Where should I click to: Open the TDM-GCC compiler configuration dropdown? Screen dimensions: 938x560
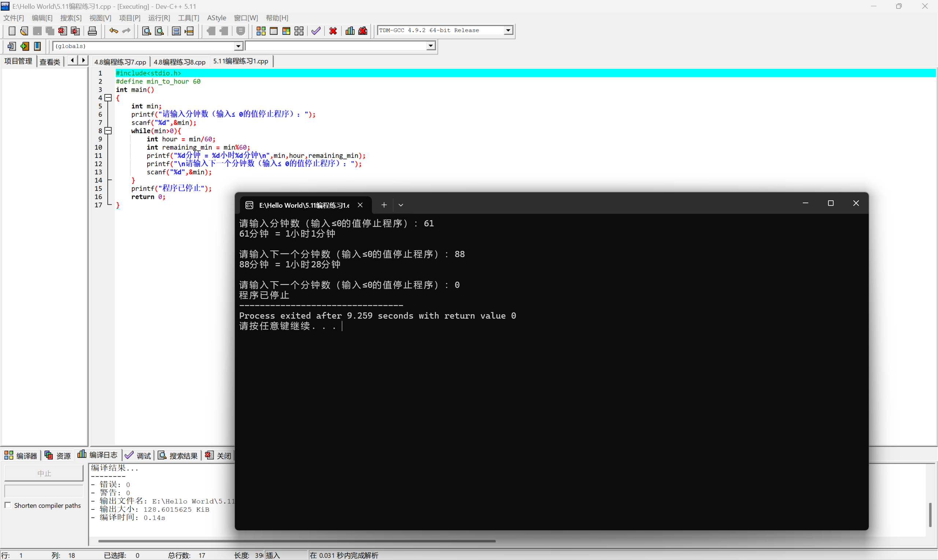pos(508,30)
